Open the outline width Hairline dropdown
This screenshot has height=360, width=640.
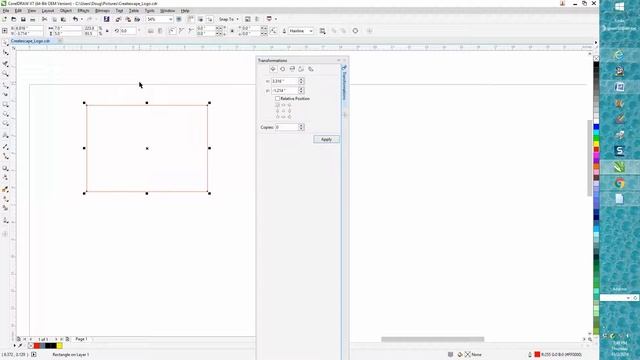[311, 31]
